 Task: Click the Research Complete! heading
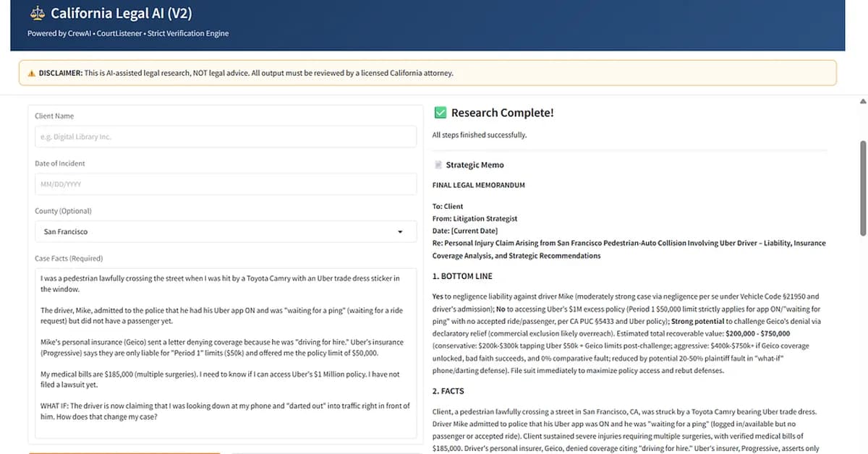pyautogui.click(x=502, y=113)
